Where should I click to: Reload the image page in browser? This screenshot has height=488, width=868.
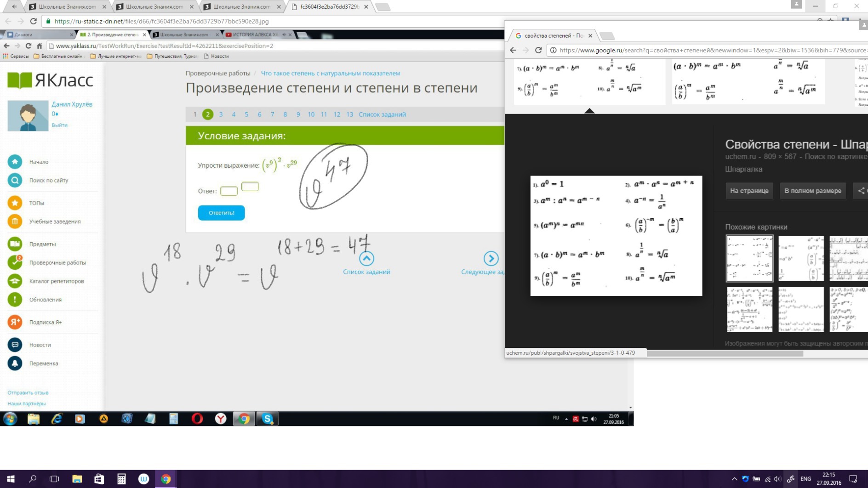point(33,21)
